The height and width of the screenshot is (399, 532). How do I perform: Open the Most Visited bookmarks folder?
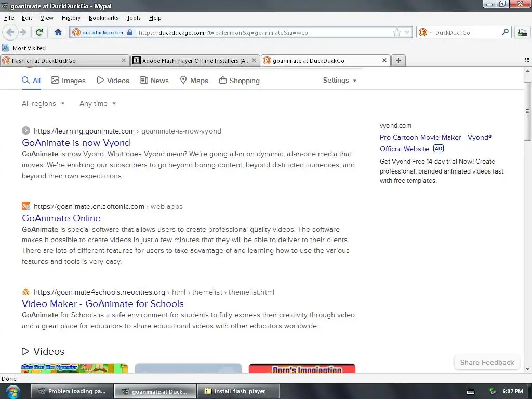[24, 48]
